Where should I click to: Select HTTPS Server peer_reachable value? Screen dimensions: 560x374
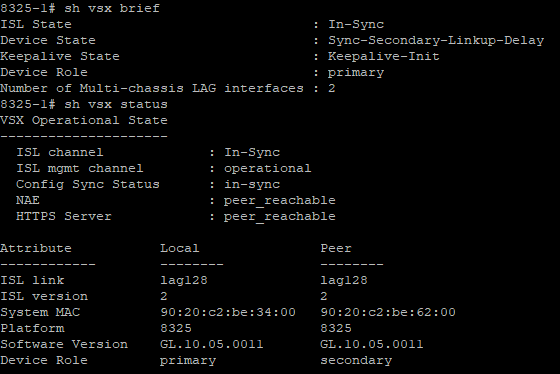[280, 216]
